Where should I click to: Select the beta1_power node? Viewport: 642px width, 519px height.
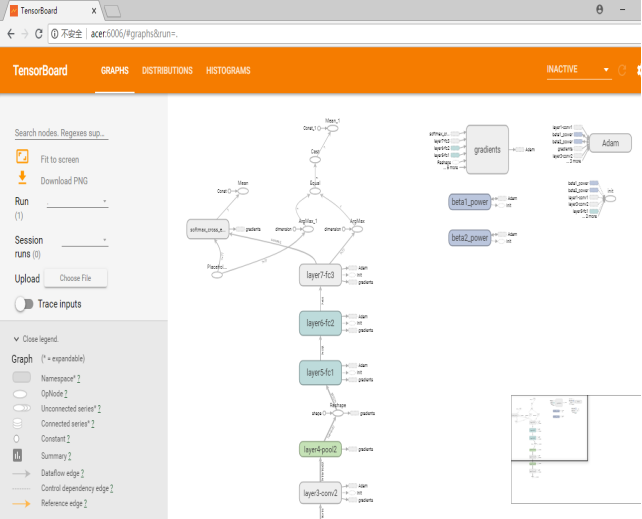[470, 202]
